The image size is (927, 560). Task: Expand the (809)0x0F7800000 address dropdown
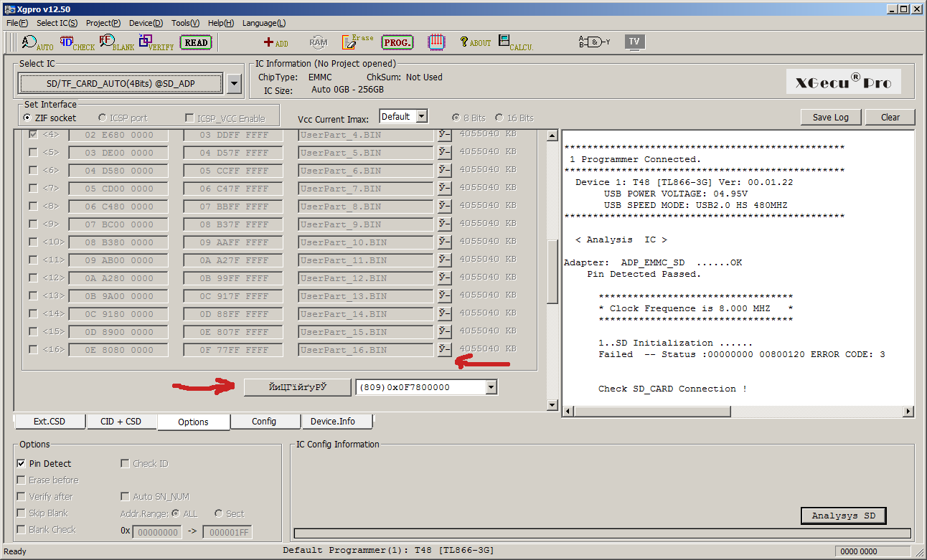click(x=490, y=386)
